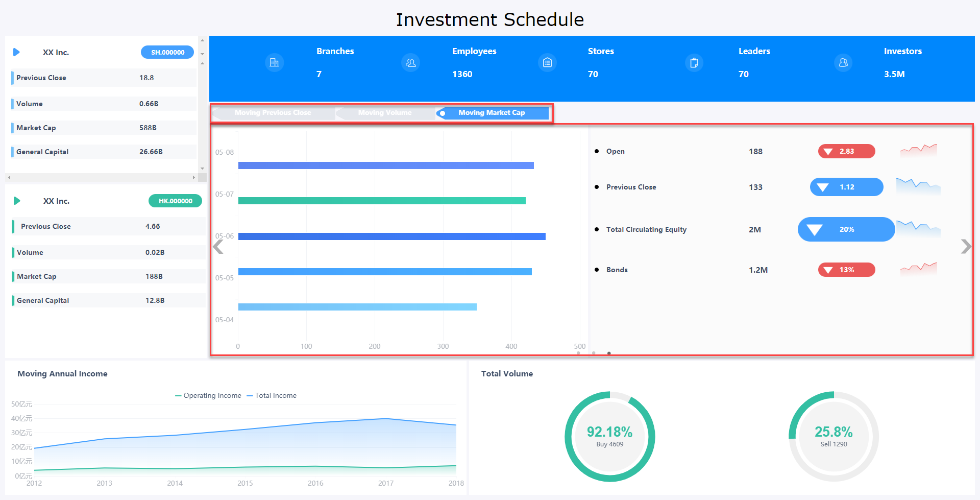Select the third carousel pagination dot
This screenshot has height=500, width=980.
tap(609, 353)
